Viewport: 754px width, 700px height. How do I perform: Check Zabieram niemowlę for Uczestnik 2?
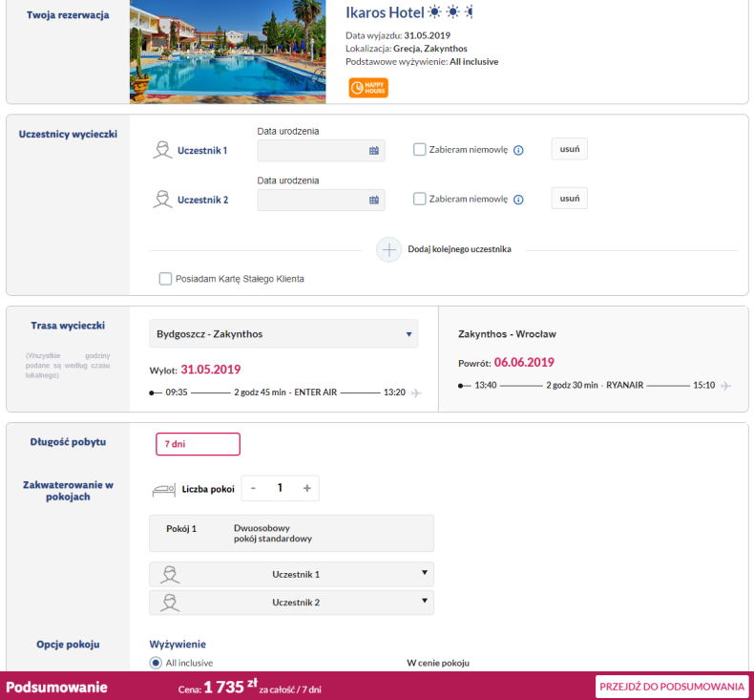tap(419, 199)
